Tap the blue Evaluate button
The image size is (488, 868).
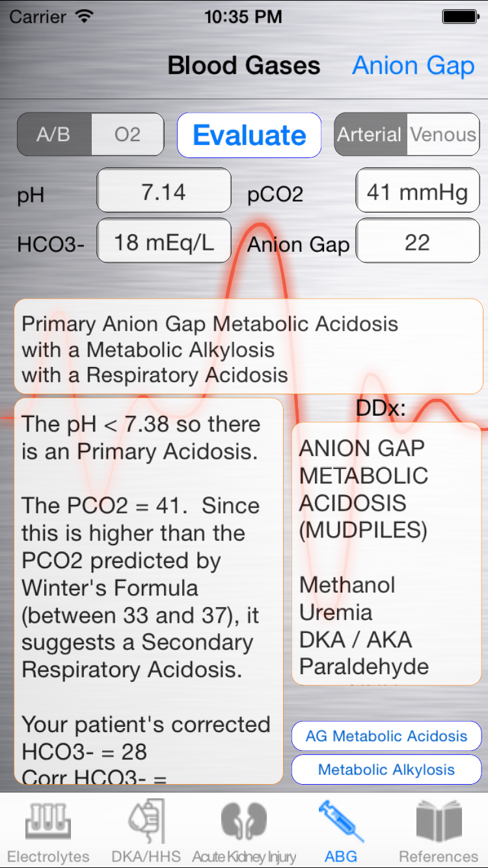(x=249, y=135)
